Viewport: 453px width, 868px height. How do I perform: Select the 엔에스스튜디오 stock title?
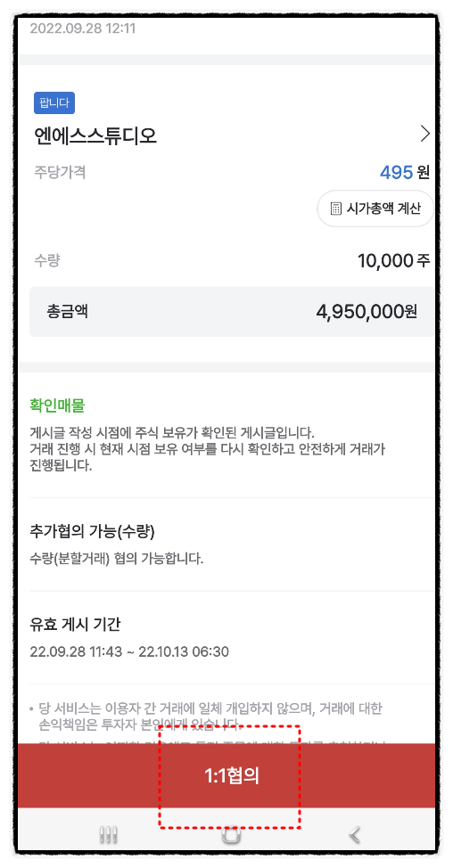point(95,135)
